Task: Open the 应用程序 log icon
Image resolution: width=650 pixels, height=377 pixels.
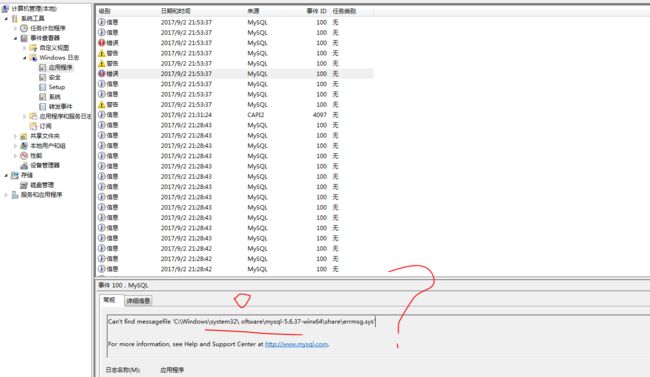Action: (42, 67)
